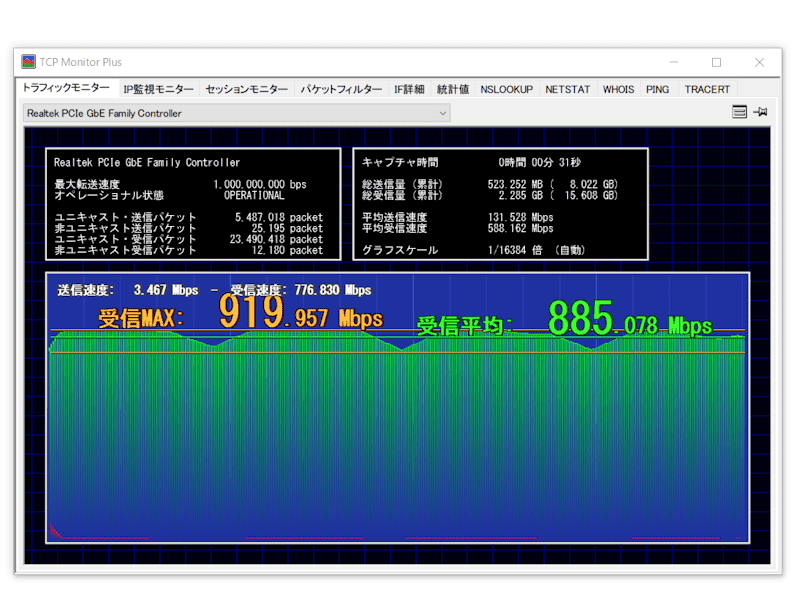Open the IP監視モニター tab

[158, 89]
